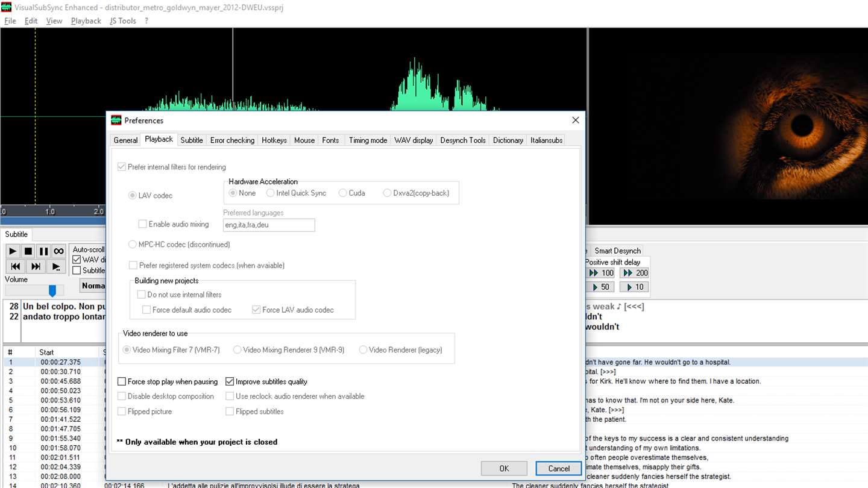868x488 pixels.
Task: Toggle Use reclock audio renderer checkbox
Action: (x=230, y=396)
